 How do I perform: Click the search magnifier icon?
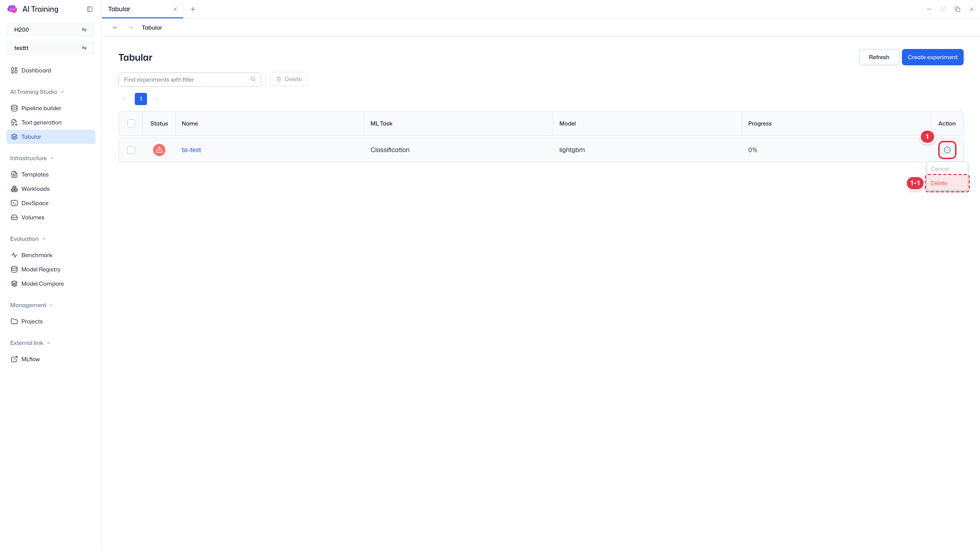click(253, 79)
